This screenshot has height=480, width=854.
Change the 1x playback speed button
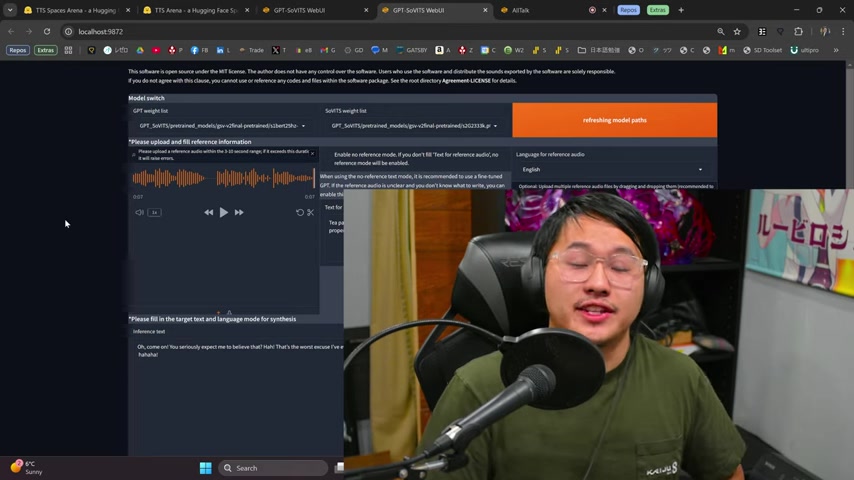[x=154, y=212]
